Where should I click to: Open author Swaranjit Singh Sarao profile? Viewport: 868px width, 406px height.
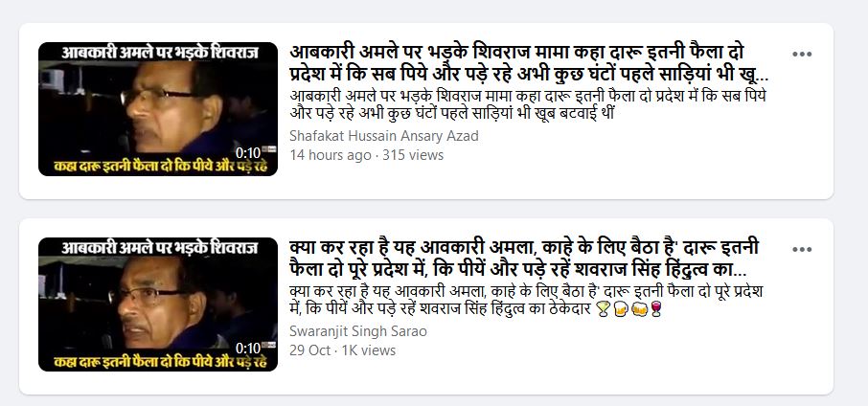(x=358, y=331)
